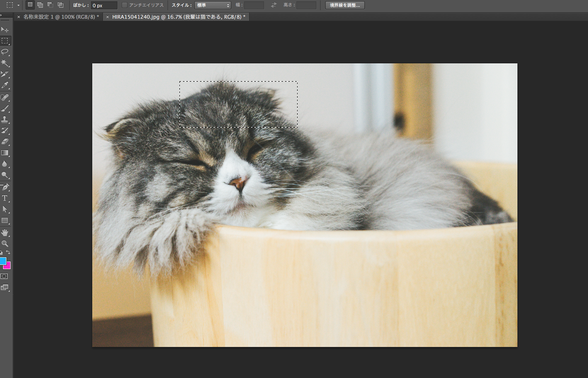Switch to the 名称未設定 1 tab
This screenshot has height=378, width=588.
pos(61,17)
